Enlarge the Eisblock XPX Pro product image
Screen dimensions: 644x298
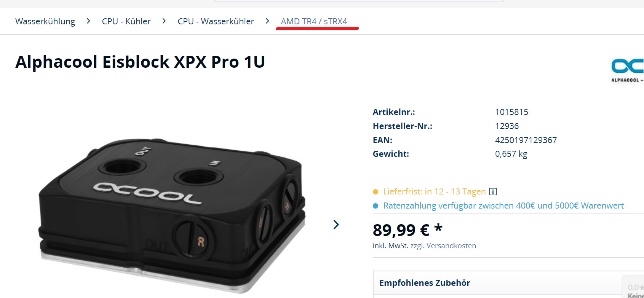pyautogui.click(x=172, y=214)
